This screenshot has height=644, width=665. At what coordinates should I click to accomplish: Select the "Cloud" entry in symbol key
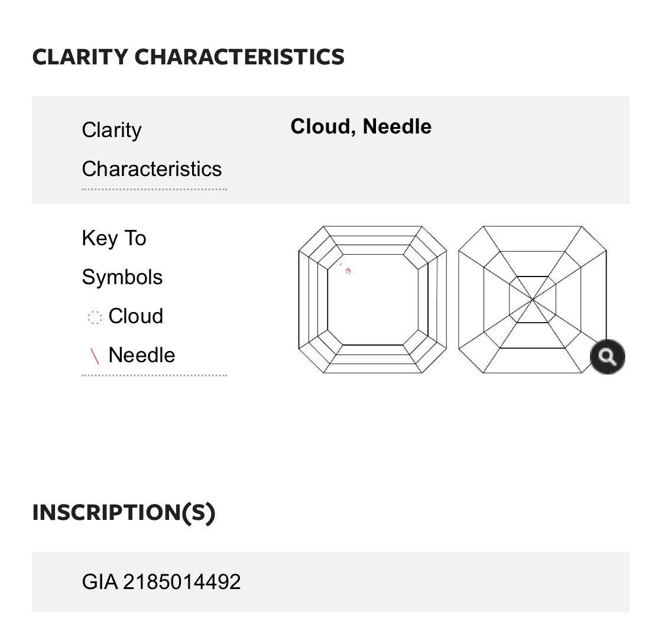[x=136, y=316]
